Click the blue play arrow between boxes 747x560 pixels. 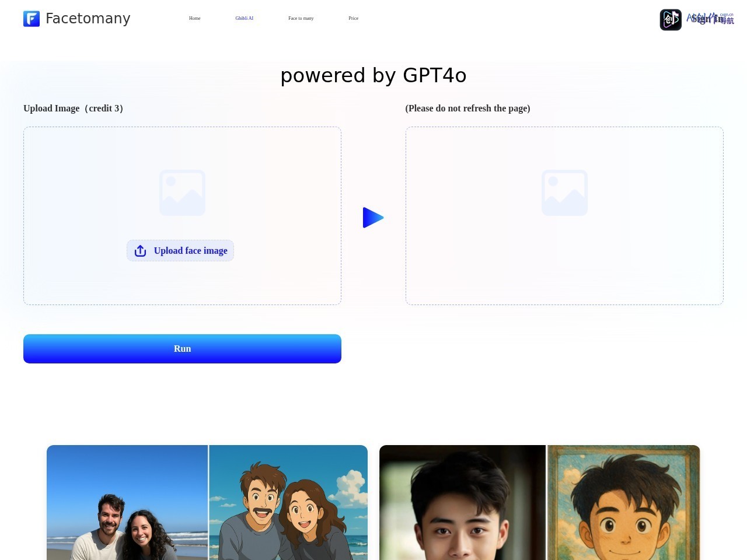[373, 218]
